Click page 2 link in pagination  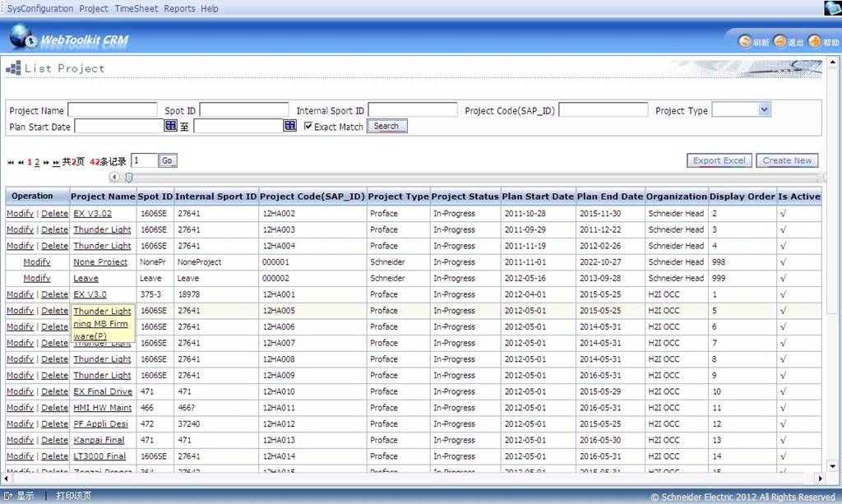pyautogui.click(x=37, y=162)
